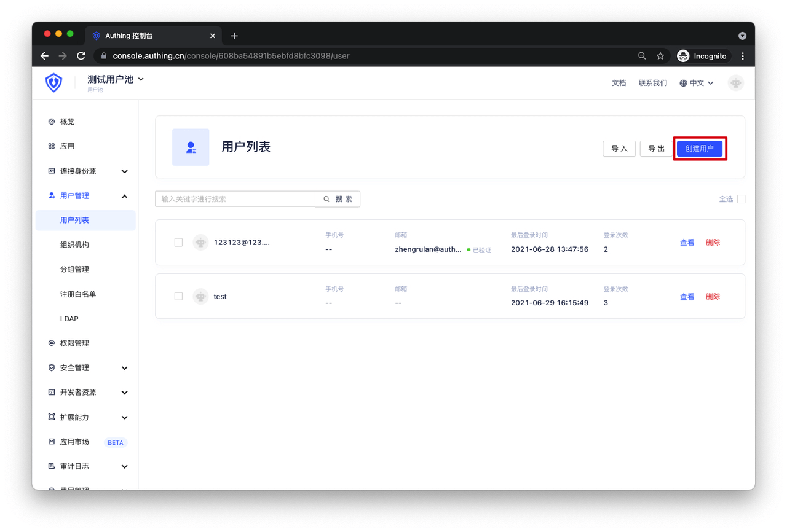
Task: Open the 中文 language dropdown
Action: click(697, 83)
